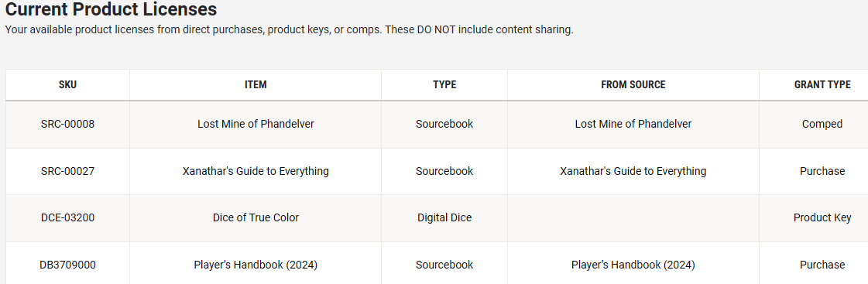
Task: Click Lost Mine of Phandelver in Item column
Action: point(256,124)
